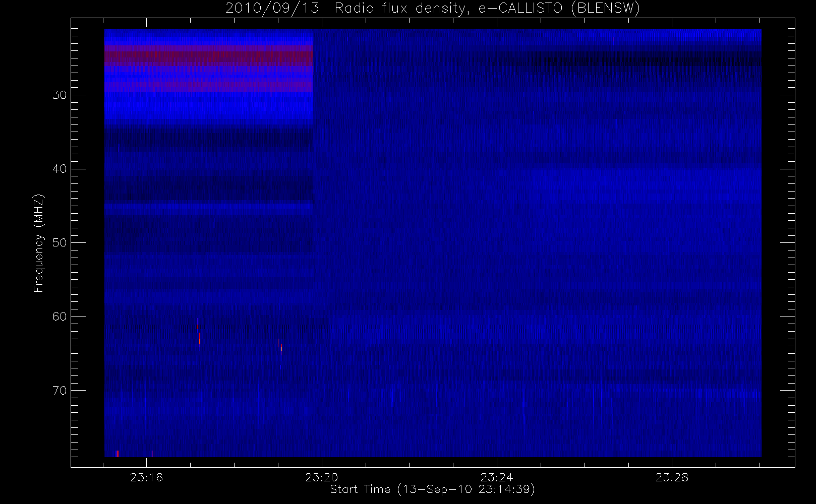Click the 'Start Time (13-Sep-10 23:14:39)' label
816x504 pixels.
432,489
